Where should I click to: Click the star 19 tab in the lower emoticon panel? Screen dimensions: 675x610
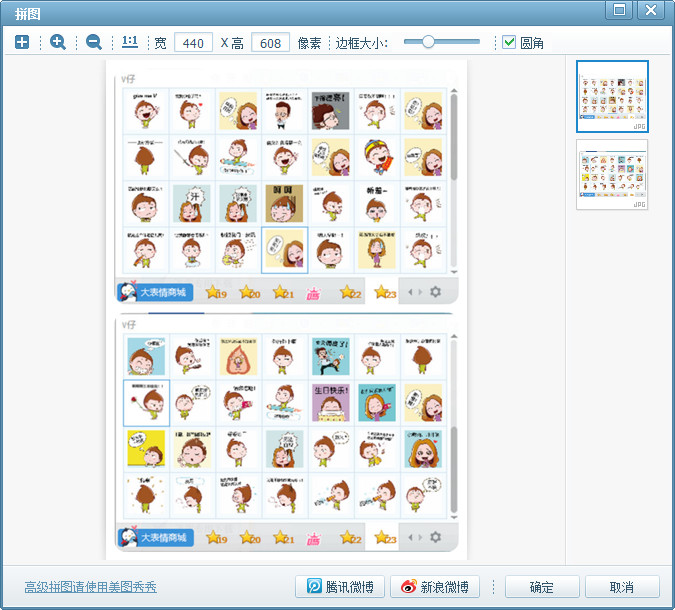tap(216, 538)
